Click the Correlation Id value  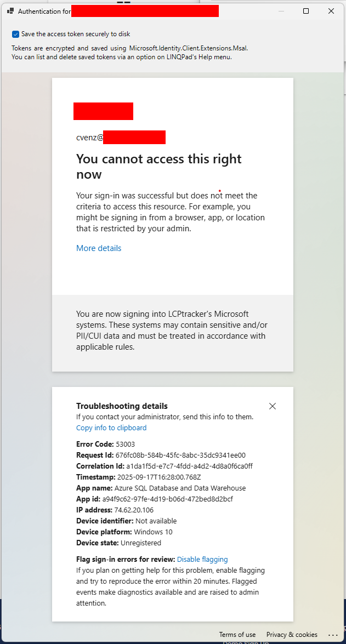[189, 466]
